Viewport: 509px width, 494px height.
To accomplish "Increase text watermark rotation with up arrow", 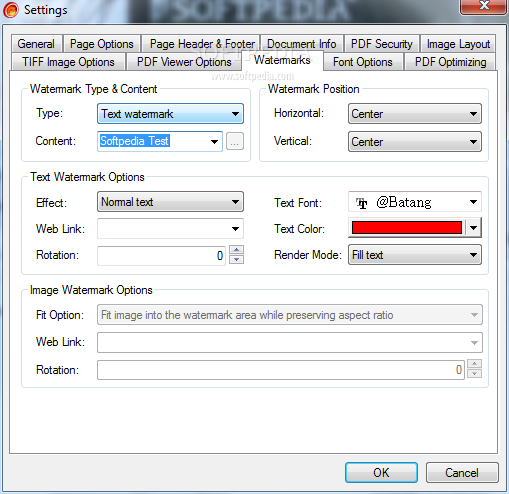I will (x=237, y=250).
